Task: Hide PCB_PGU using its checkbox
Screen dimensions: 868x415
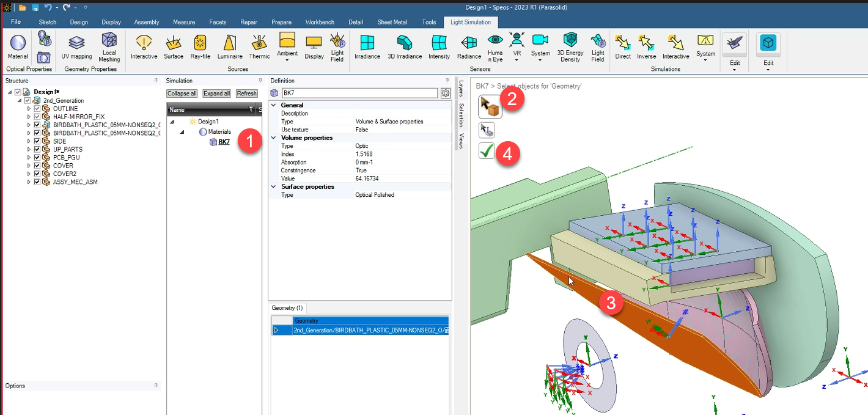Action: (37, 158)
